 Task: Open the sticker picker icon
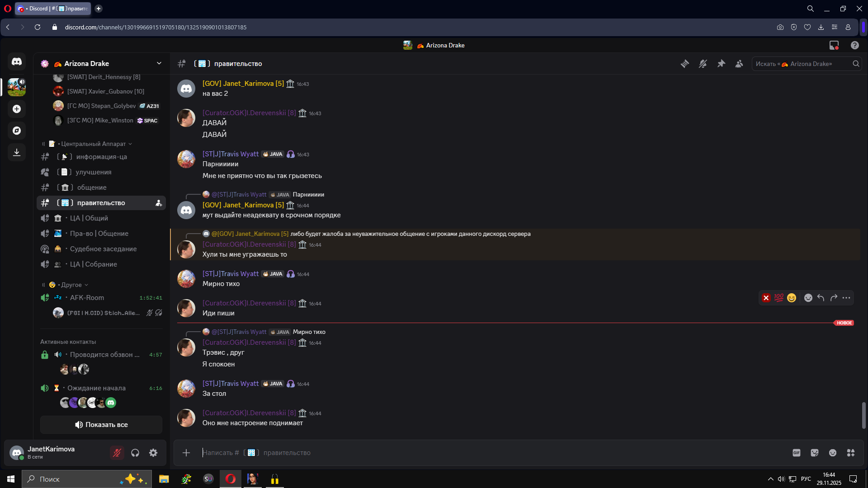815,453
